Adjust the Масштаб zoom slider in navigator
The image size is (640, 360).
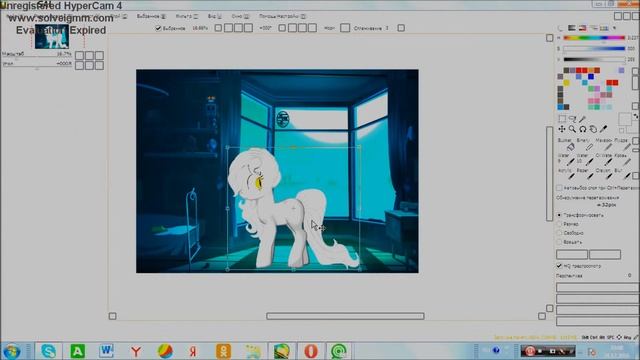pos(37,57)
